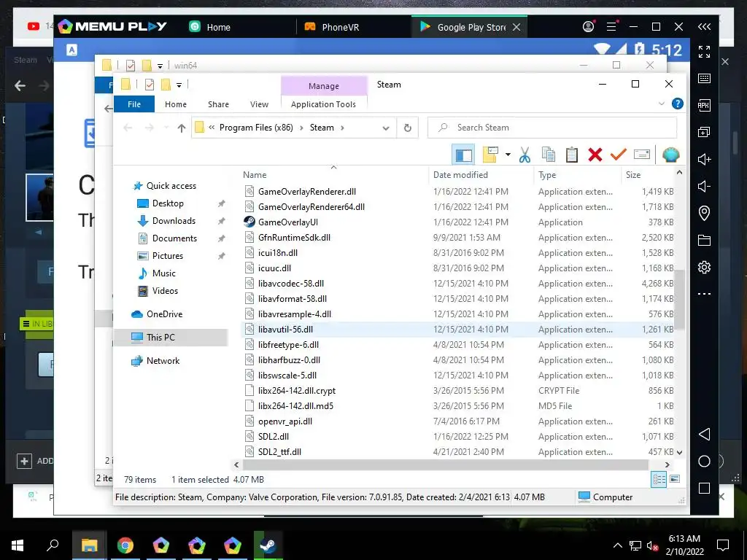The width and height of the screenshot is (747, 560).
Task: Open Quick Access Toolbar customize dropdown
Action: pyautogui.click(x=179, y=85)
